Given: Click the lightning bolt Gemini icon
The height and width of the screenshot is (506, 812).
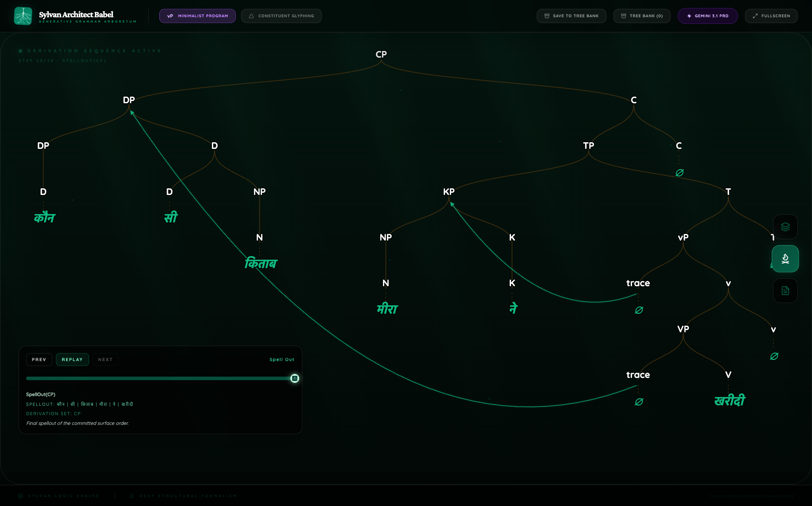Looking at the screenshot, I should (x=689, y=16).
